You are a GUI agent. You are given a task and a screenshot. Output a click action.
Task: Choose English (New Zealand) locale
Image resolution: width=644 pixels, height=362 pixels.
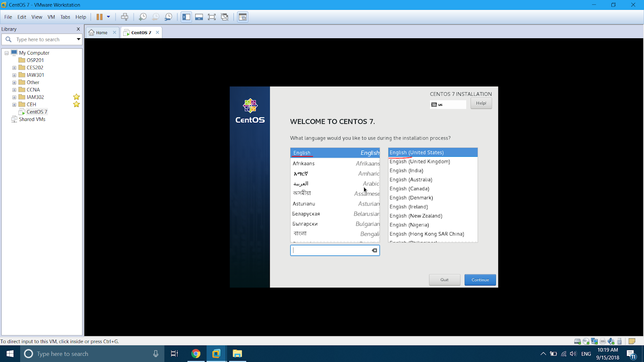(433, 216)
